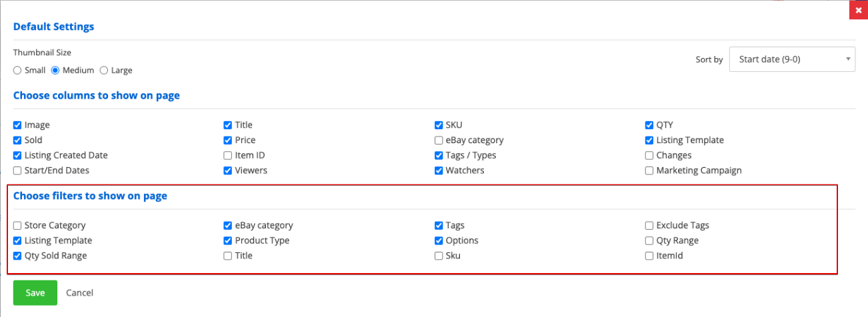Uncheck the Product Type filter

228,241
